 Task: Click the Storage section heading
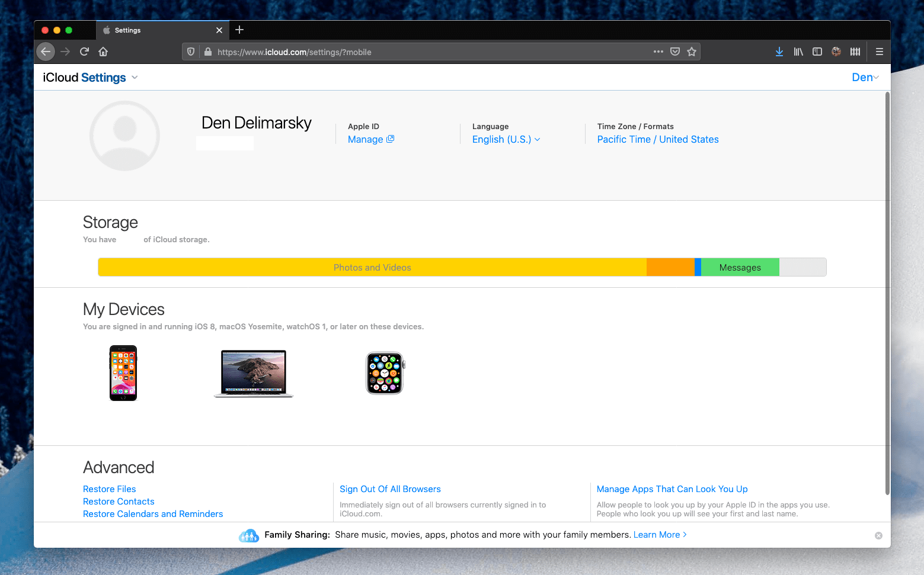tap(110, 222)
